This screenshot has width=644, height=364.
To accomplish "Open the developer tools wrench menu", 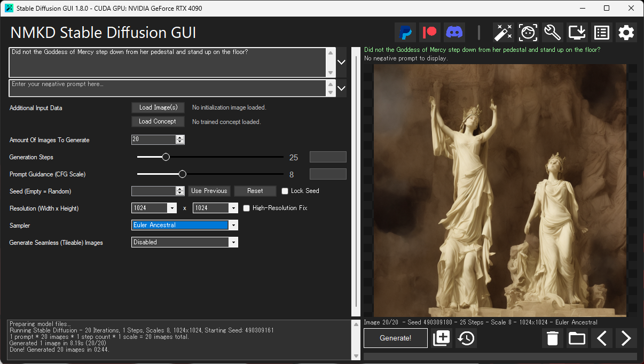I will pyautogui.click(x=552, y=33).
